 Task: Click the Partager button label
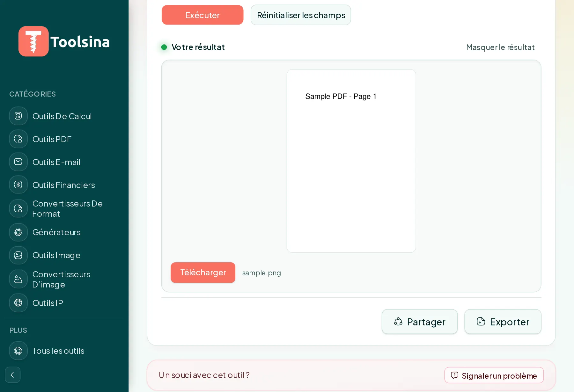[426, 322]
